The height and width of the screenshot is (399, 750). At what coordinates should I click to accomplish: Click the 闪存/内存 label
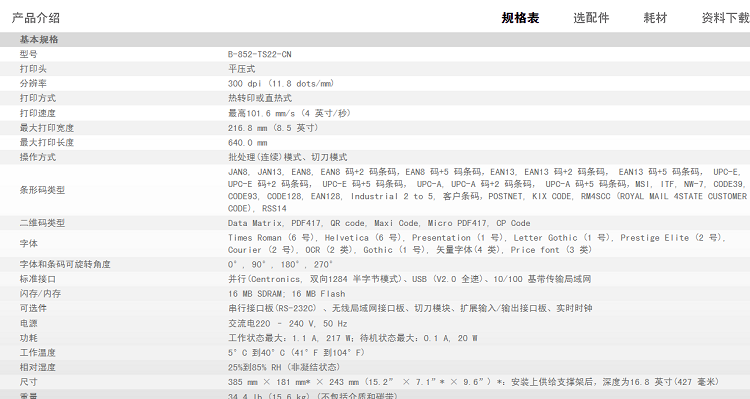[40, 294]
